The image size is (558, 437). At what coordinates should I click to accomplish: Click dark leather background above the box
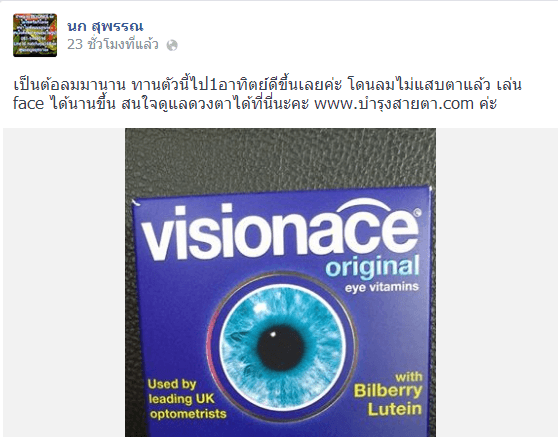pyautogui.click(x=280, y=157)
